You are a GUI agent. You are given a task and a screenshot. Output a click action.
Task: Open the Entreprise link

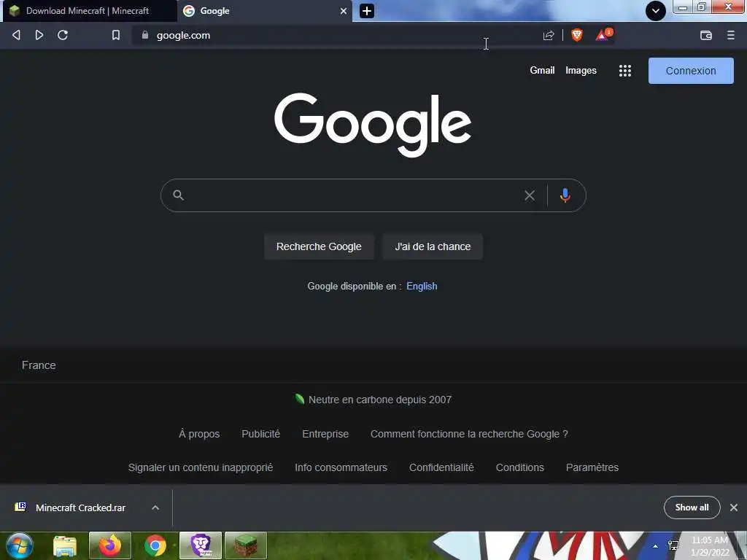(x=325, y=435)
